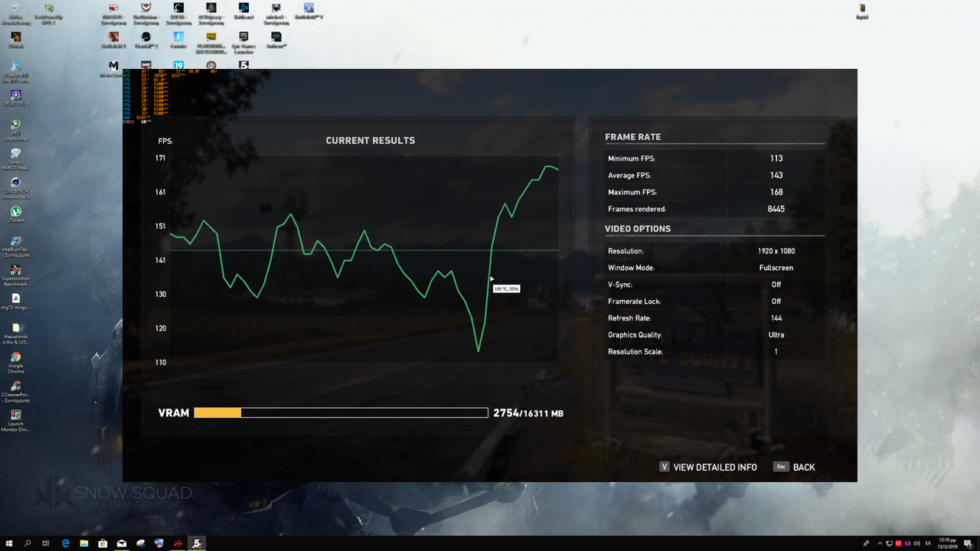Open the Metro Exodus desktop shortcut
Viewport: 980px width, 551px height.
[113, 69]
